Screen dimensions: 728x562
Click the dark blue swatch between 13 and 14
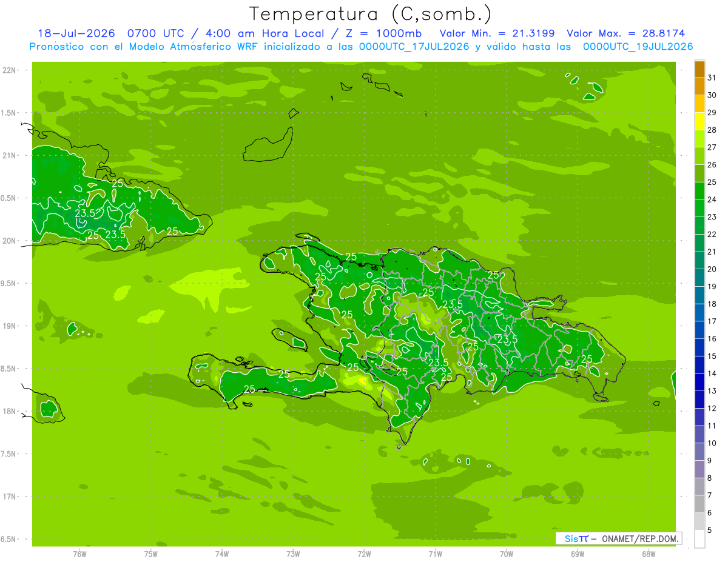pyautogui.click(x=699, y=383)
